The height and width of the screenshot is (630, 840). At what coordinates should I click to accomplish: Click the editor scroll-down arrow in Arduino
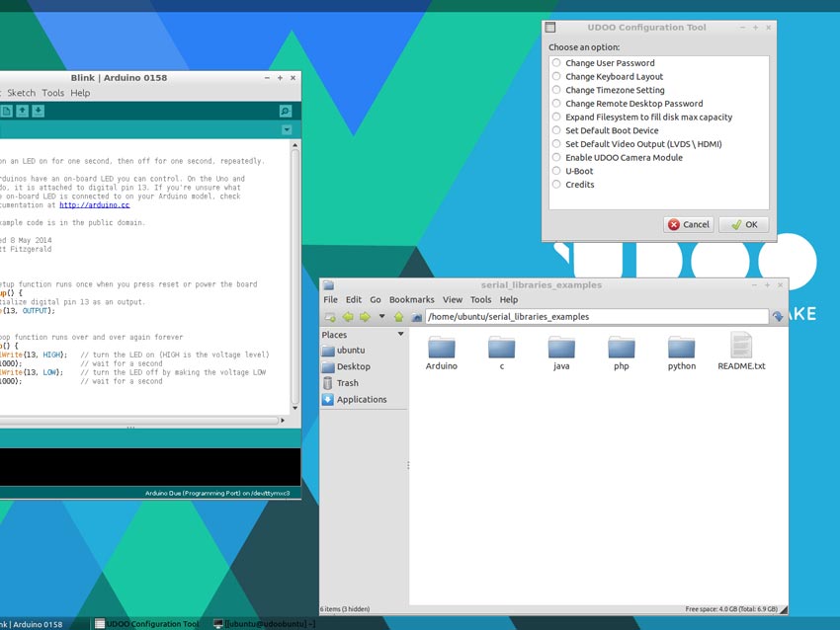click(x=294, y=408)
